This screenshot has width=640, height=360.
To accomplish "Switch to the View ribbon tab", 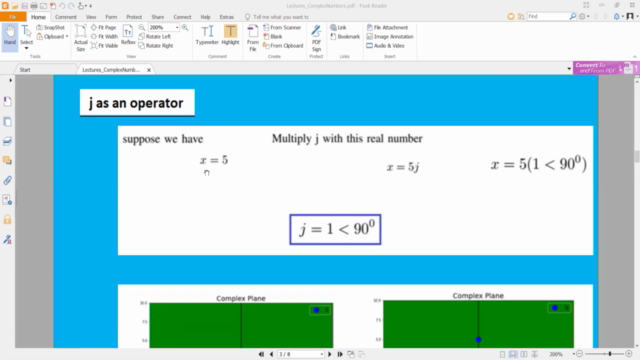I will click(x=91, y=17).
